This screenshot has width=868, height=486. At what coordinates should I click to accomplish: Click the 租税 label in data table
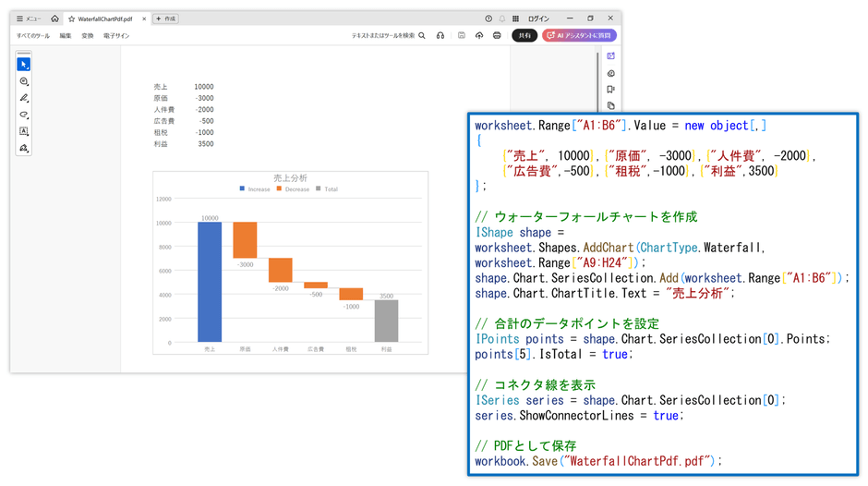pos(161,132)
